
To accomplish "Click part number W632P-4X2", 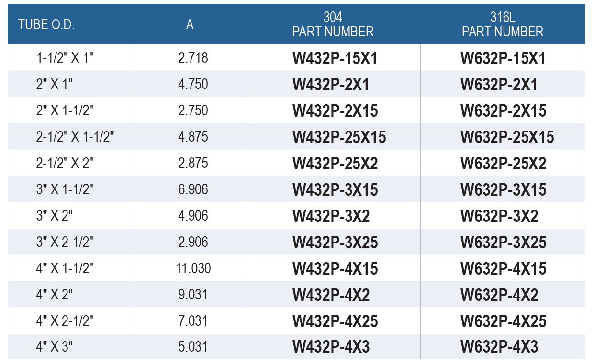I will 499,296.
